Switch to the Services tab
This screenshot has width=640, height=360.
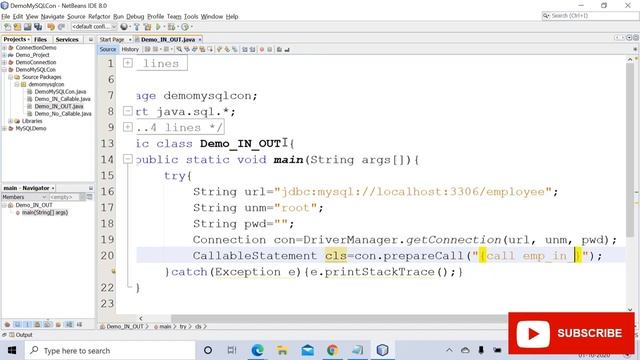tap(67, 40)
